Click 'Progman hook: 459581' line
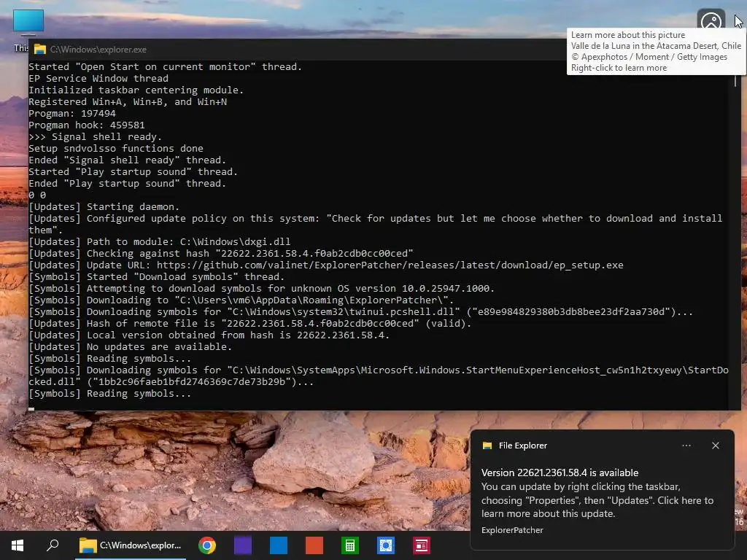Viewport: 747px width, 560px height. point(87,125)
